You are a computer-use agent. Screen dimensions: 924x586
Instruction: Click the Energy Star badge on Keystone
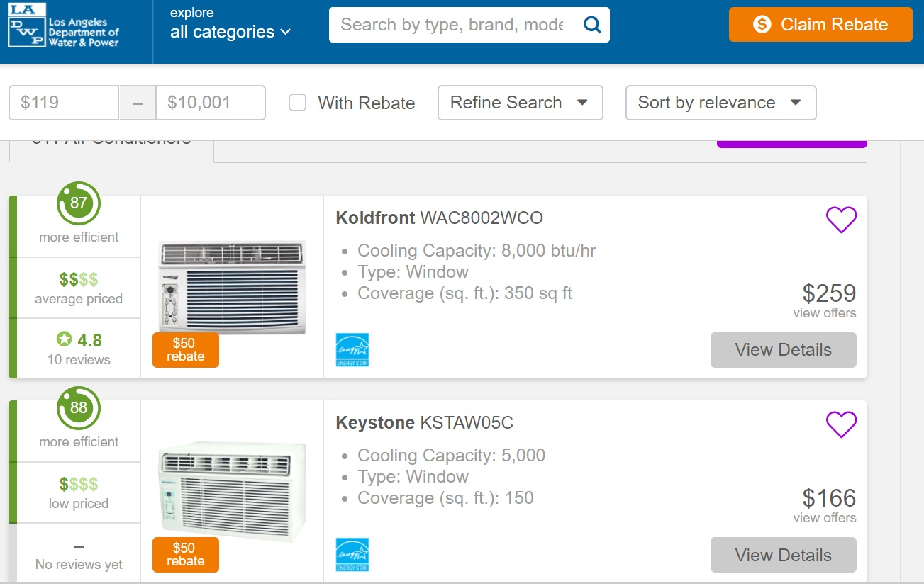click(352, 555)
